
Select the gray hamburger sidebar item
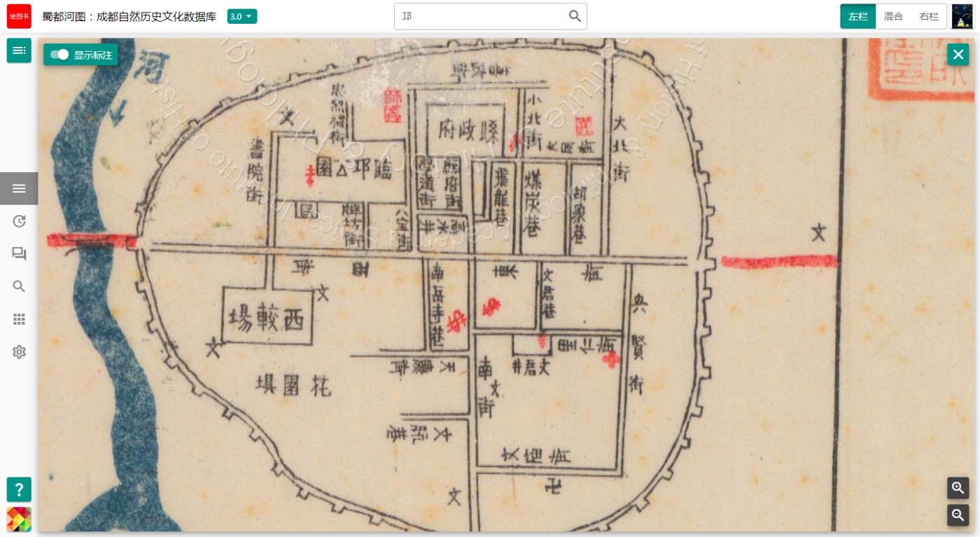pos(19,188)
